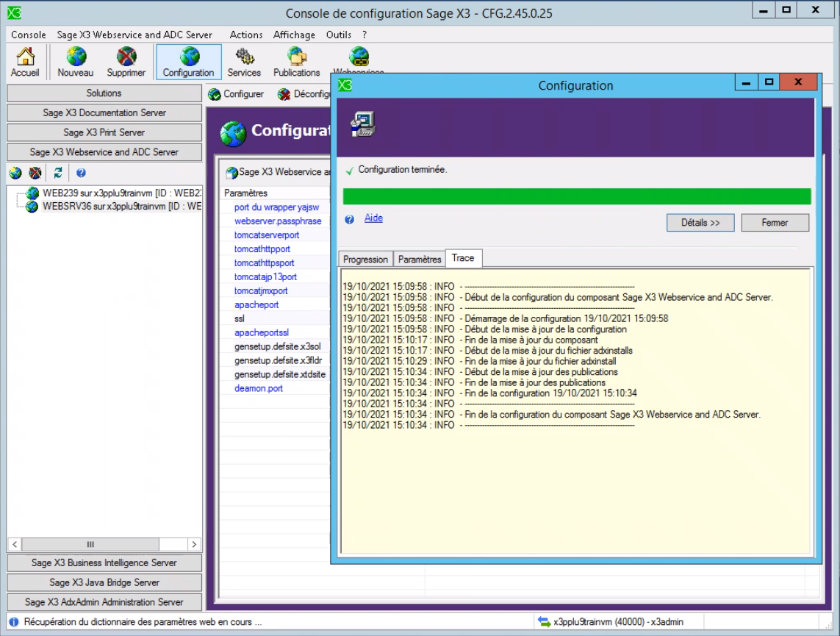
Task: Click the Détails >> button
Action: point(700,223)
